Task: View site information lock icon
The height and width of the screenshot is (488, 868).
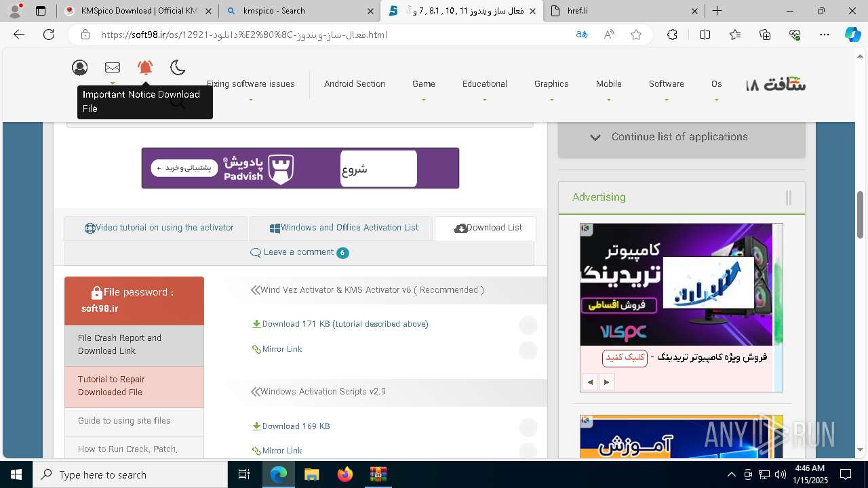Action: point(85,35)
